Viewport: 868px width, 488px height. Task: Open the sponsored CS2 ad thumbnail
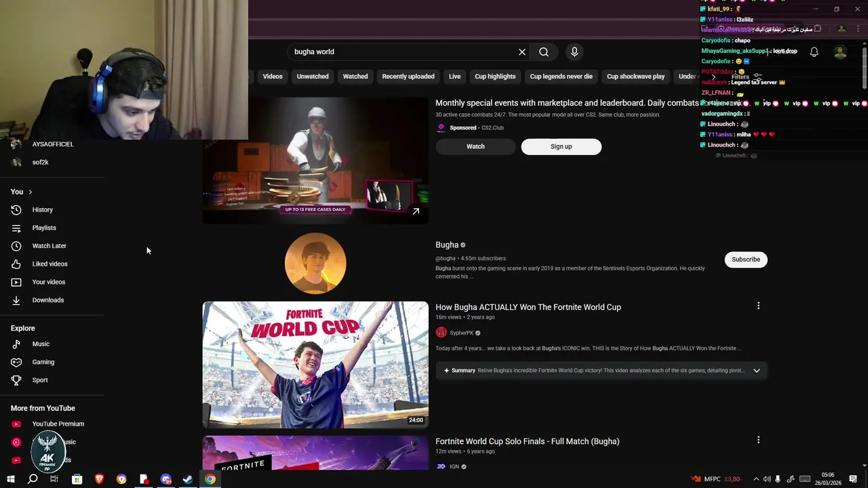coord(315,161)
